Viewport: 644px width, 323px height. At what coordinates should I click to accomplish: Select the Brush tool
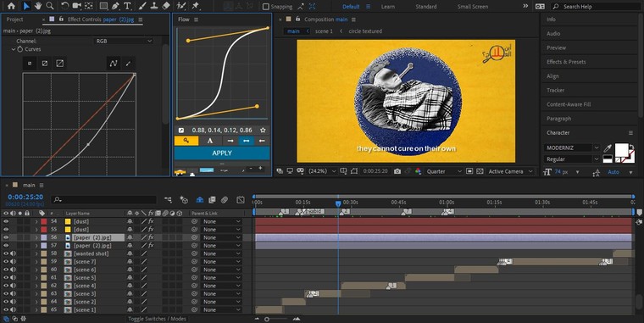click(142, 6)
